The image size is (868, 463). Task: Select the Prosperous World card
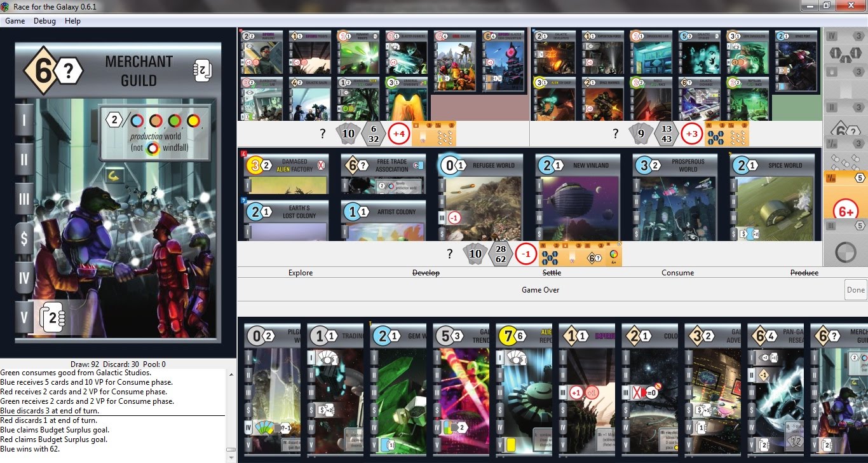tap(675, 197)
